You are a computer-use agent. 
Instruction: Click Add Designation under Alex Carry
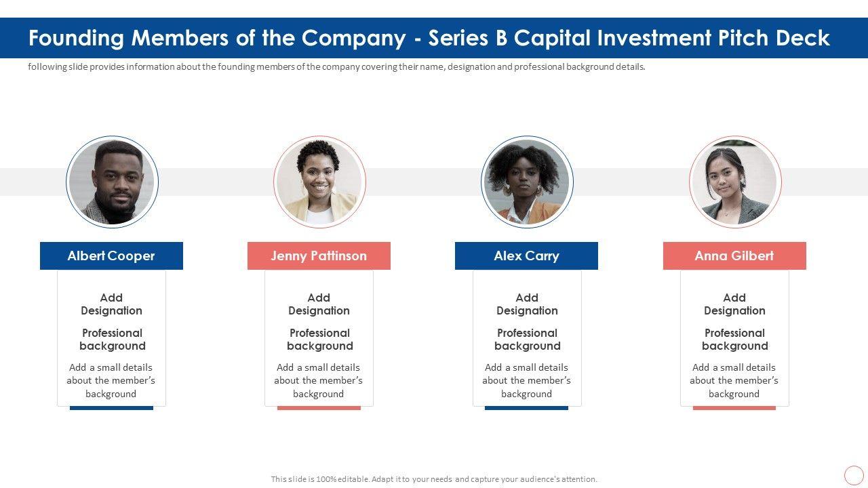[527, 304]
